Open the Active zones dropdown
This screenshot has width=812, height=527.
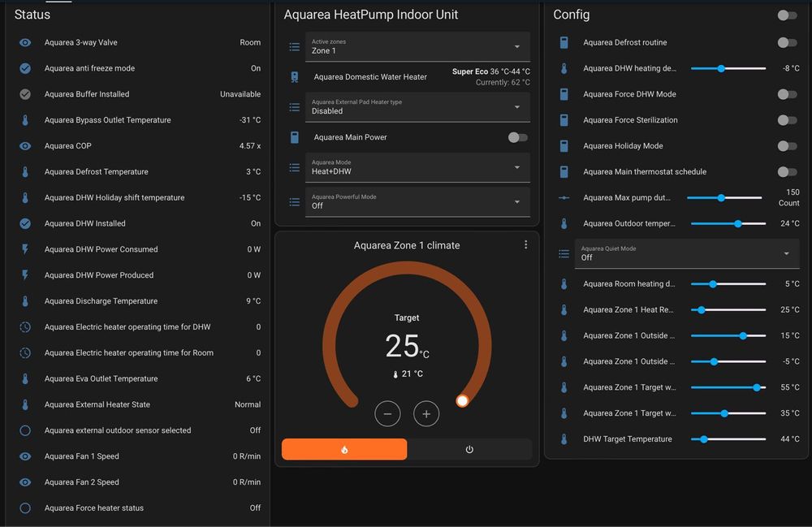click(419, 46)
